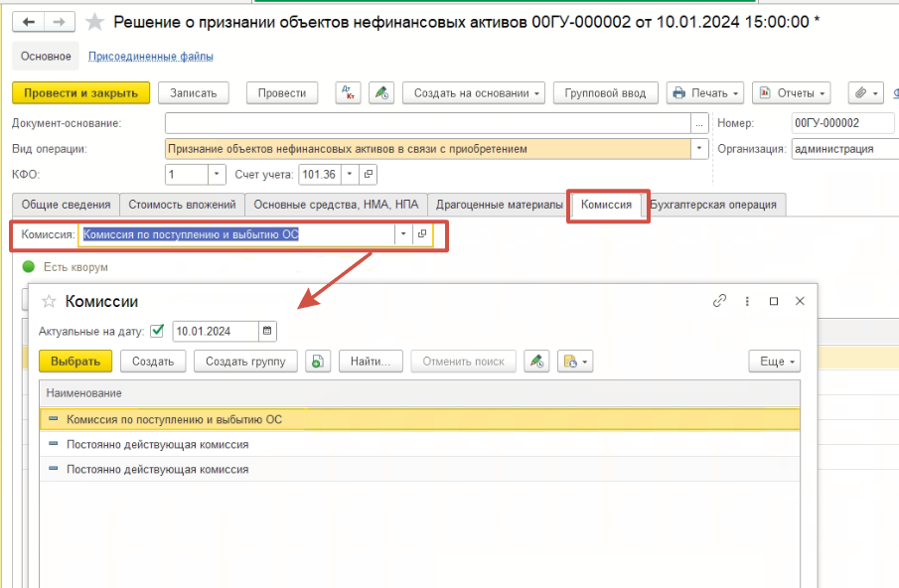Click the Создать группу button

click(245, 362)
